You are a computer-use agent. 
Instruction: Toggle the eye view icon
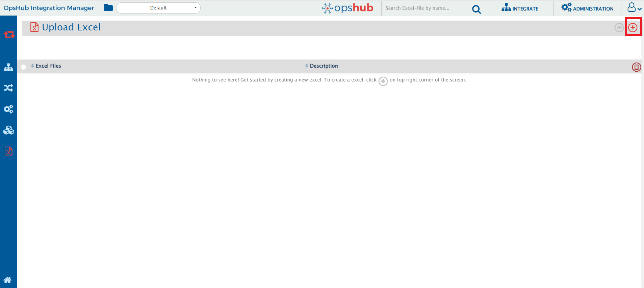click(x=619, y=28)
